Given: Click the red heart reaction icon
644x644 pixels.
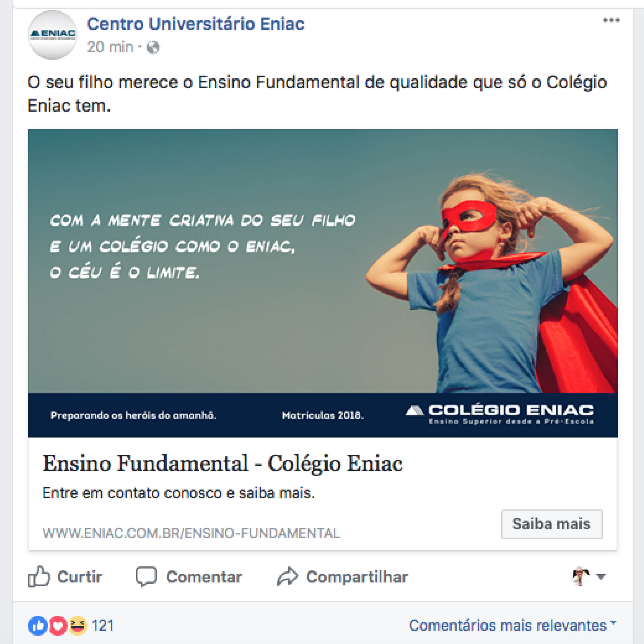Looking at the screenshot, I should [x=58, y=626].
